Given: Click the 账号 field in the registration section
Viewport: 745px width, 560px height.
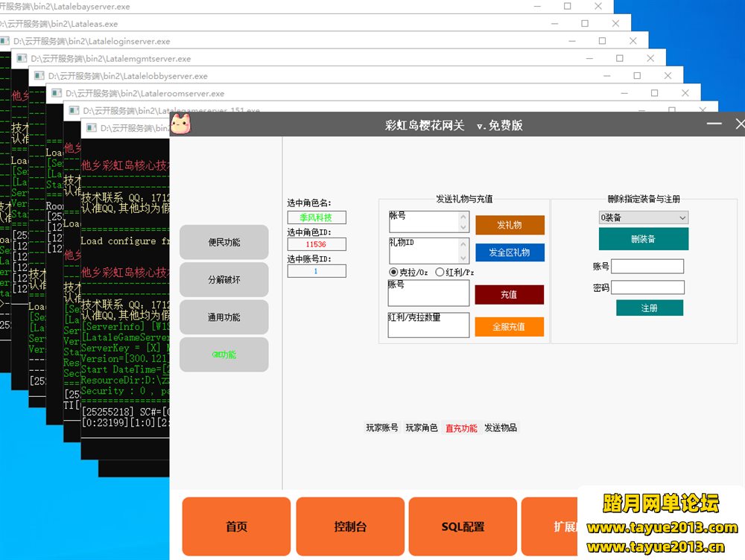Looking at the screenshot, I should (647, 267).
